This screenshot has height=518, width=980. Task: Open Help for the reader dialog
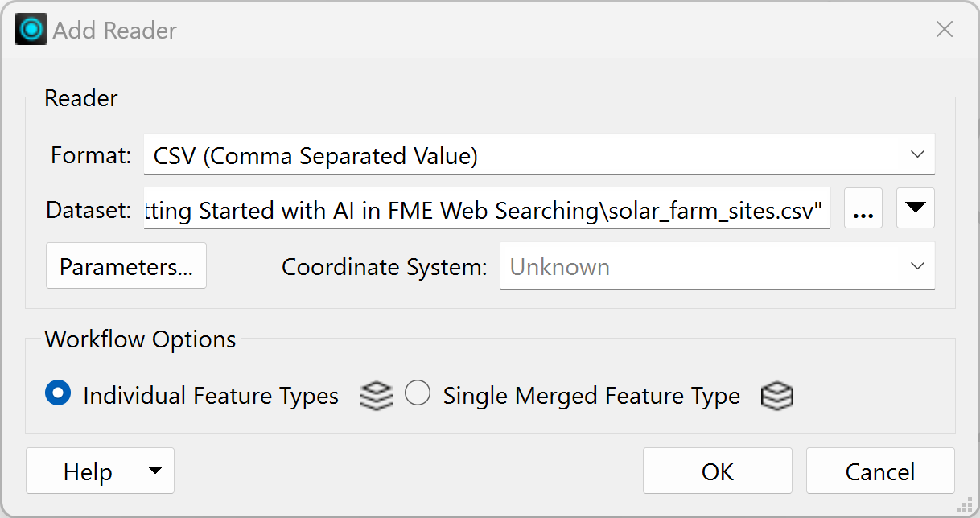point(88,471)
